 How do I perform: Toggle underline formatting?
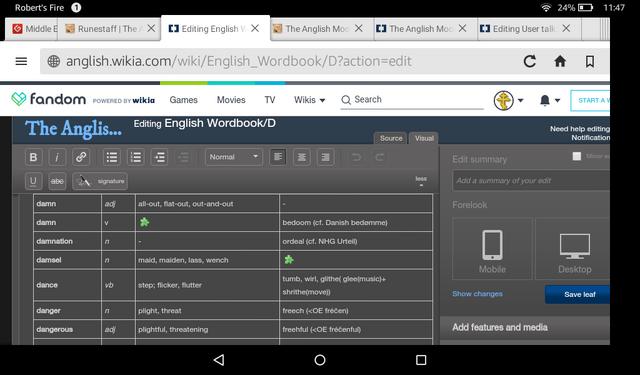33,181
